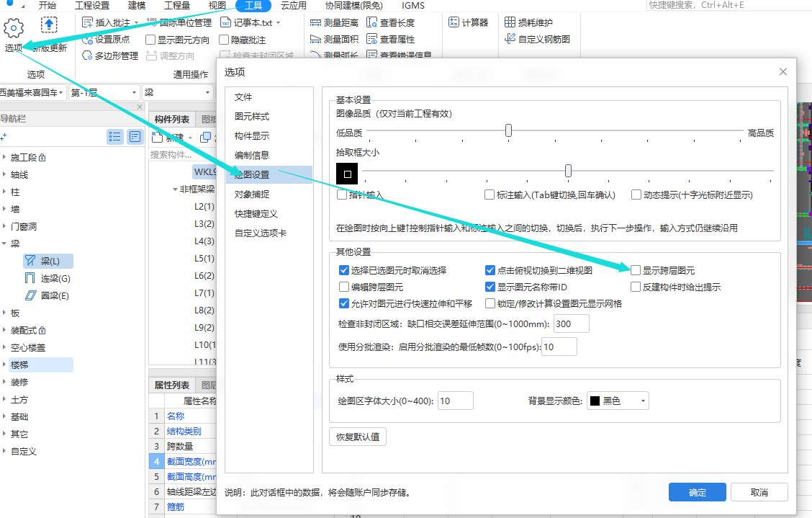
Task: Click the 确定 button
Action: pos(697,492)
